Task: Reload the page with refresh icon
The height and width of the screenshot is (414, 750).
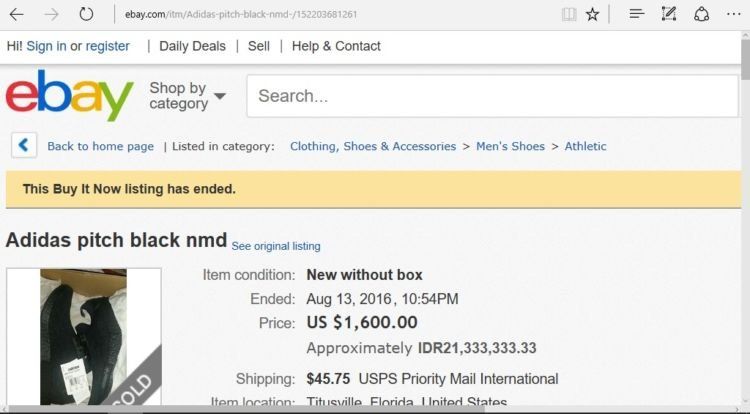Action: (x=86, y=14)
